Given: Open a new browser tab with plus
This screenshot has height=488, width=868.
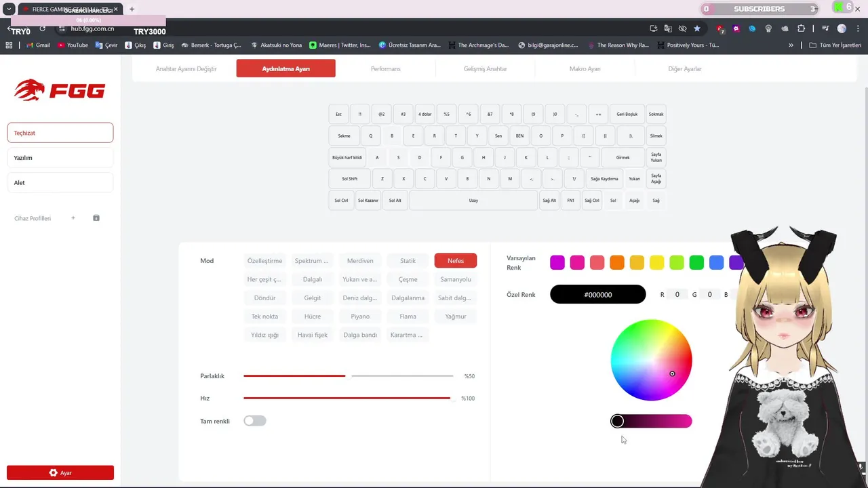Looking at the screenshot, I should 132,9.
